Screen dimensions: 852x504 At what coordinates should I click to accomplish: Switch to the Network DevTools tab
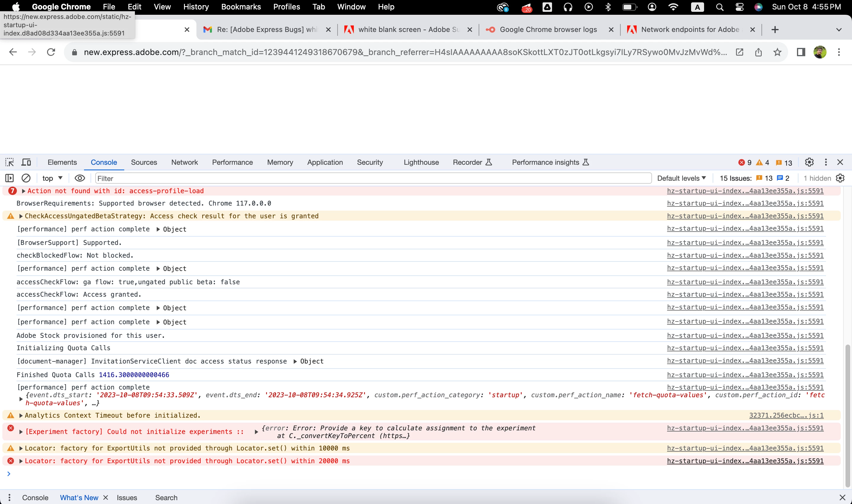tap(184, 162)
